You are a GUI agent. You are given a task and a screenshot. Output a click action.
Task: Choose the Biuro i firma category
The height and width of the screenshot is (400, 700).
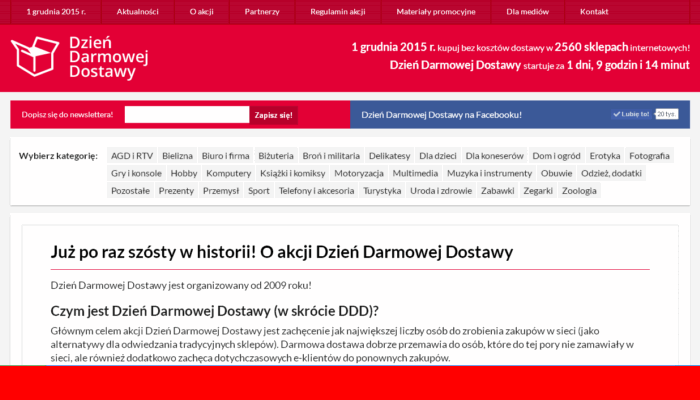tap(225, 156)
